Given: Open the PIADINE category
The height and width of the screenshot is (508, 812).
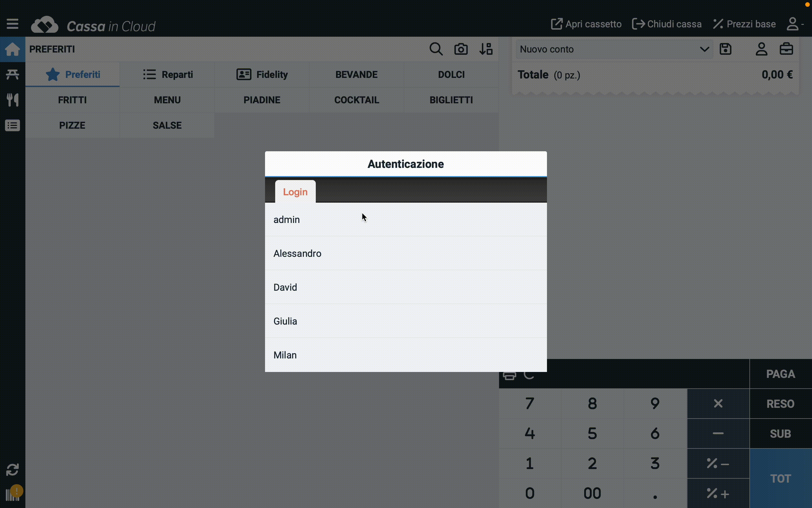Looking at the screenshot, I should point(262,100).
